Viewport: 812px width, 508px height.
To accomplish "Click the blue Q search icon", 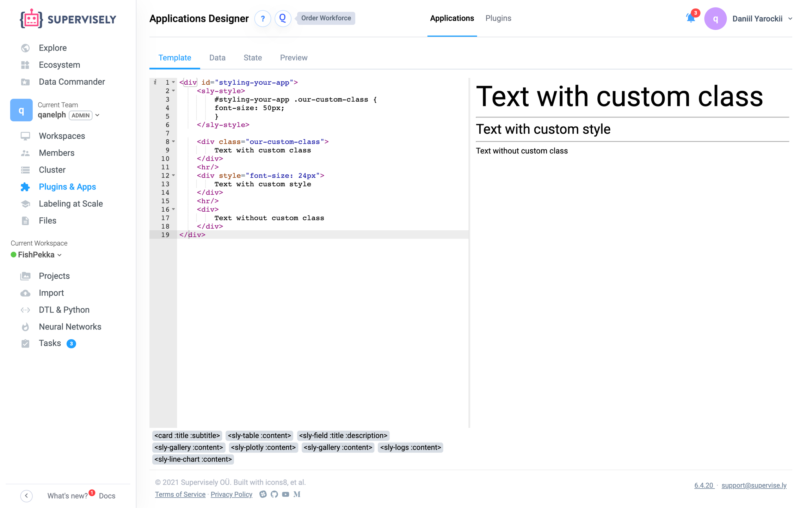I will (x=283, y=18).
